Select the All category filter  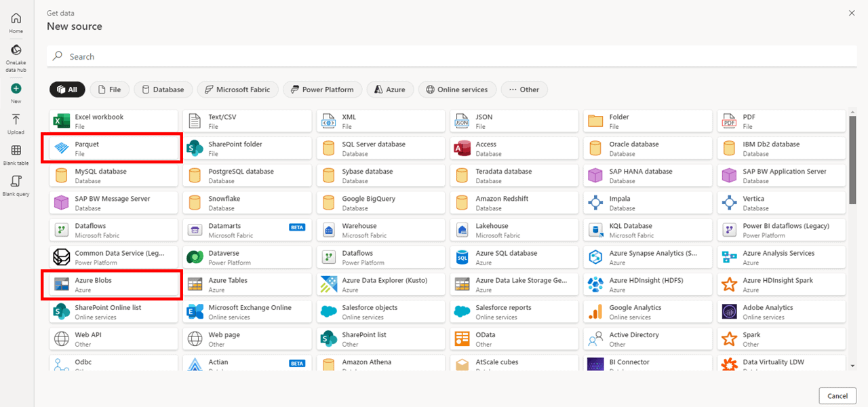[67, 90]
